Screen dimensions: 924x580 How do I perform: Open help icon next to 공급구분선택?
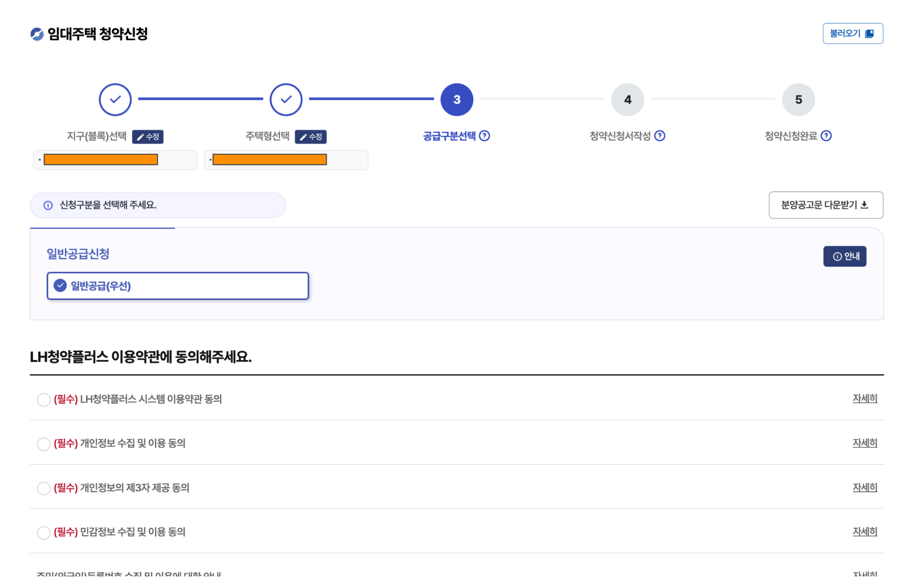(484, 136)
